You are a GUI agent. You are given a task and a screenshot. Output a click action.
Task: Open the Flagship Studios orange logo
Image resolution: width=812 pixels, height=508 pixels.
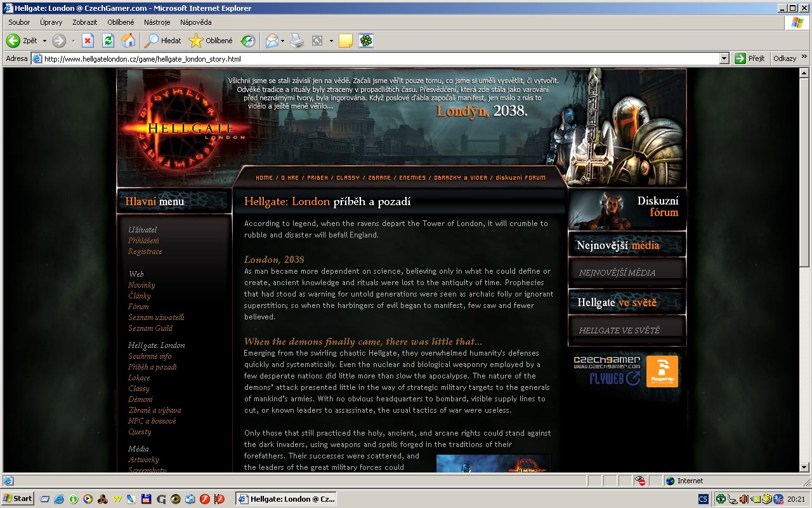[662, 371]
